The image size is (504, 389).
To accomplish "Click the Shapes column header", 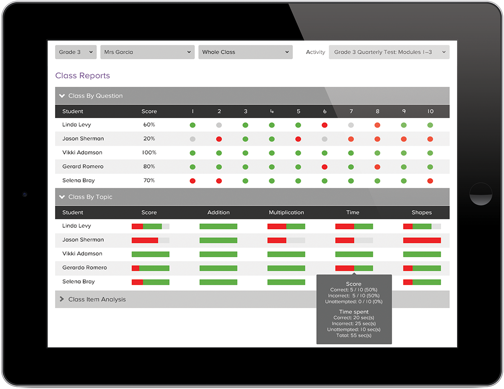I will (x=422, y=212).
